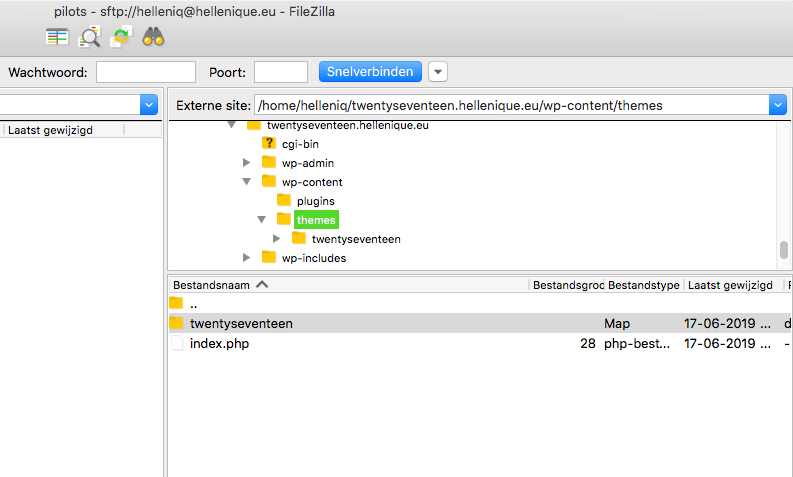Sort by Bestandsgrootte column header

pos(567,285)
